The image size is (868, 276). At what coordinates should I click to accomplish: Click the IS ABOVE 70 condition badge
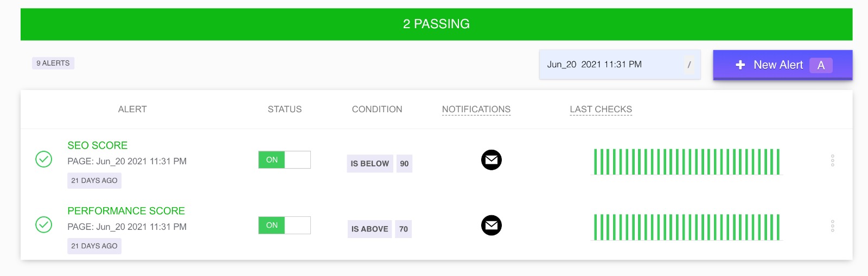(380, 229)
